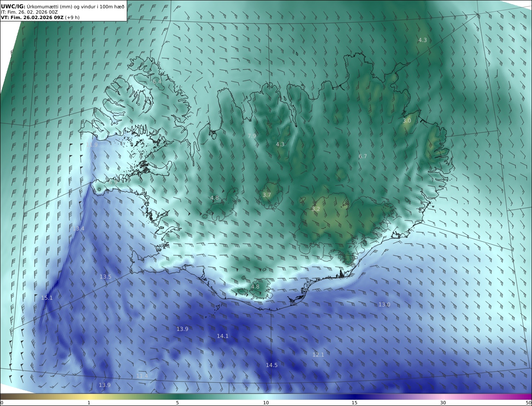This screenshot has height=406, width=532.
Task: Click the "VT: Fim. 26.02.2026 09Z (+9 h)" line
Action: pyautogui.click(x=40, y=17)
